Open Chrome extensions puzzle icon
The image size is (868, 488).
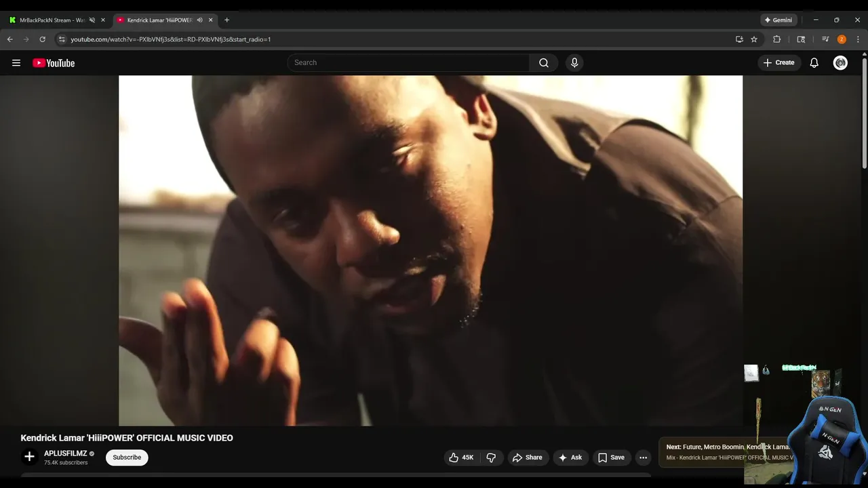777,39
